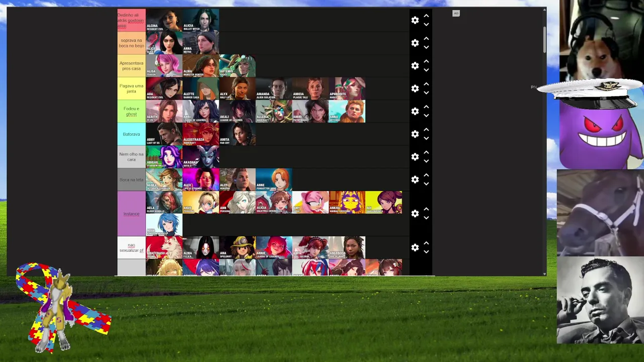644x362 pixels.
Task: Move 'Nem olho na cara' tier up
Action: [426, 152]
